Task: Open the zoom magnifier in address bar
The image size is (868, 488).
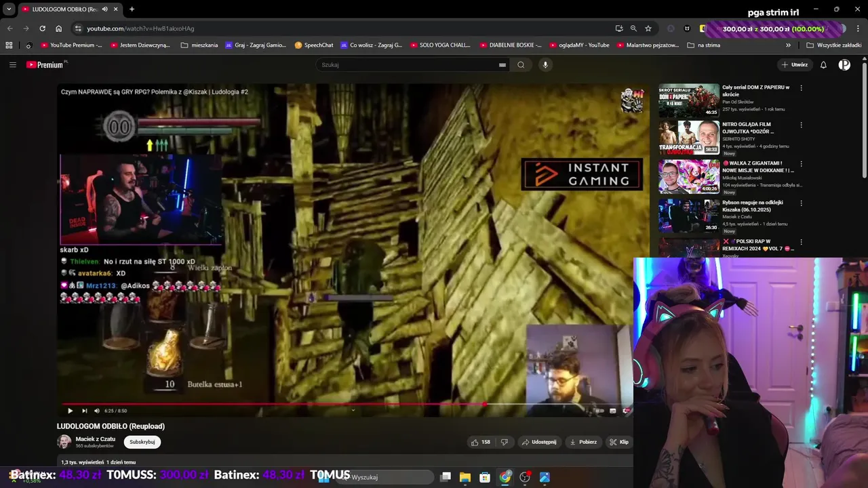Action: pyautogui.click(x=633, y=28)
